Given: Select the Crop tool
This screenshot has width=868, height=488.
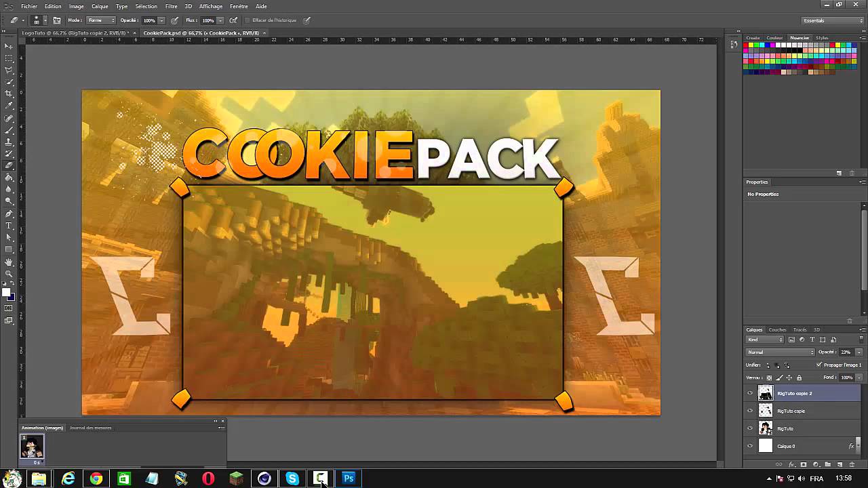Looking at the screenshot, I should [9, 94].
